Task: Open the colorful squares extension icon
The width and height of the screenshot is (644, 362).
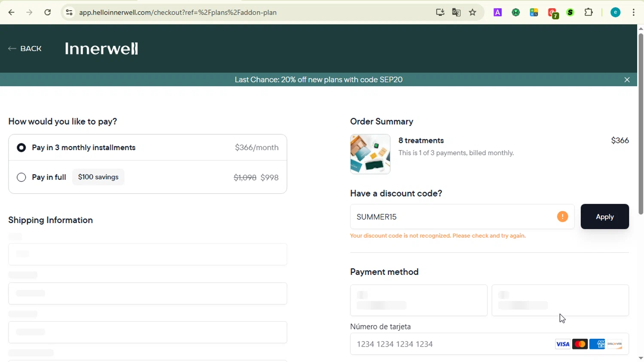Action: click(534, 12)
